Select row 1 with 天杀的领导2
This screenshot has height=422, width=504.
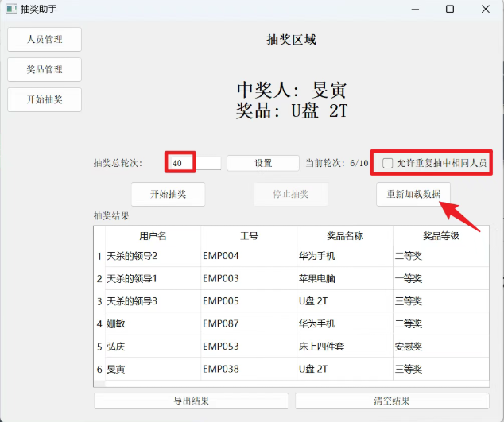point(153,256)
